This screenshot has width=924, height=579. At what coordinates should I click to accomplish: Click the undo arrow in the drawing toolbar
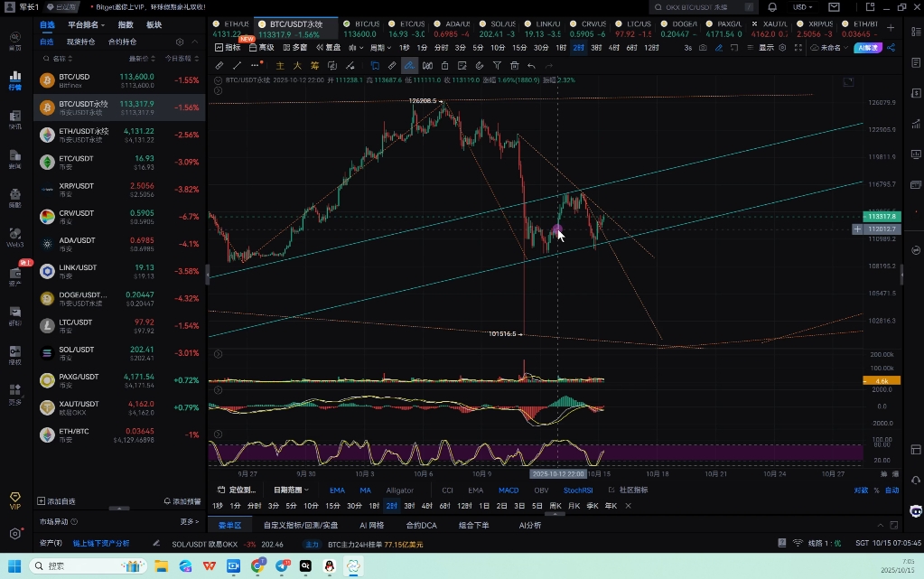(x=531, y=66)
